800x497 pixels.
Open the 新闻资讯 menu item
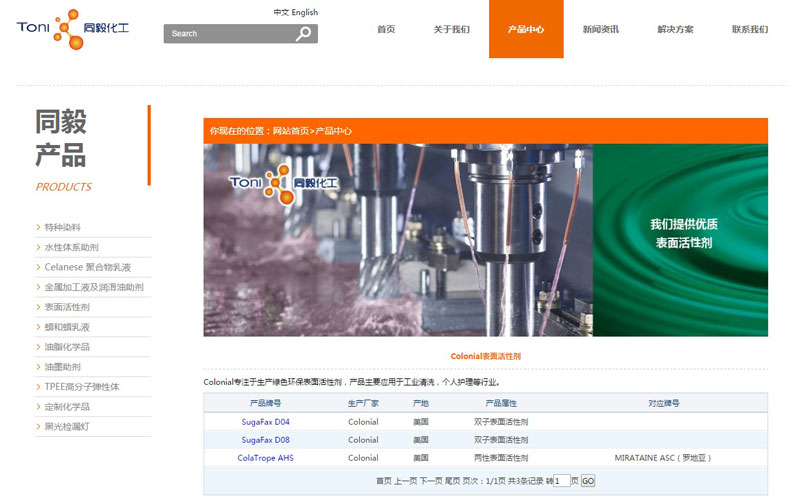(x=601, y=29)
